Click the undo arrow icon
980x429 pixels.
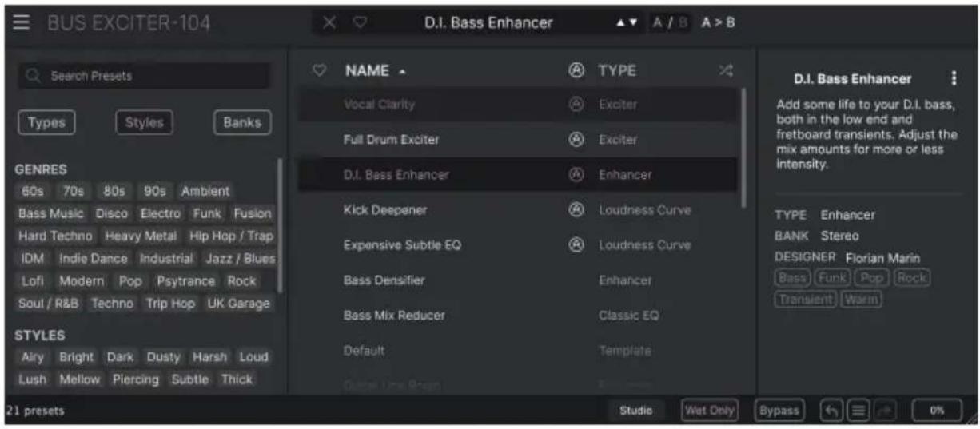pyautogui.click(x=831, y=411)
